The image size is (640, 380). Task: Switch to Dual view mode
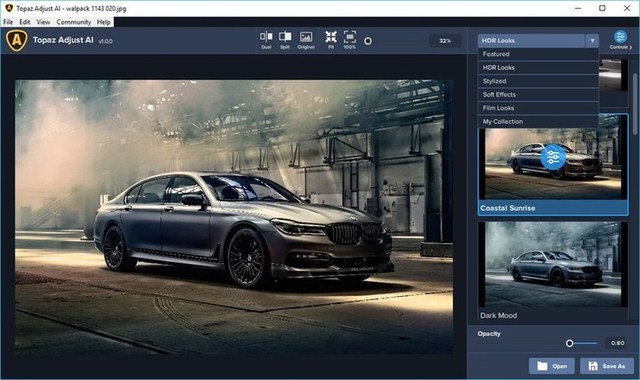(266, 40)
